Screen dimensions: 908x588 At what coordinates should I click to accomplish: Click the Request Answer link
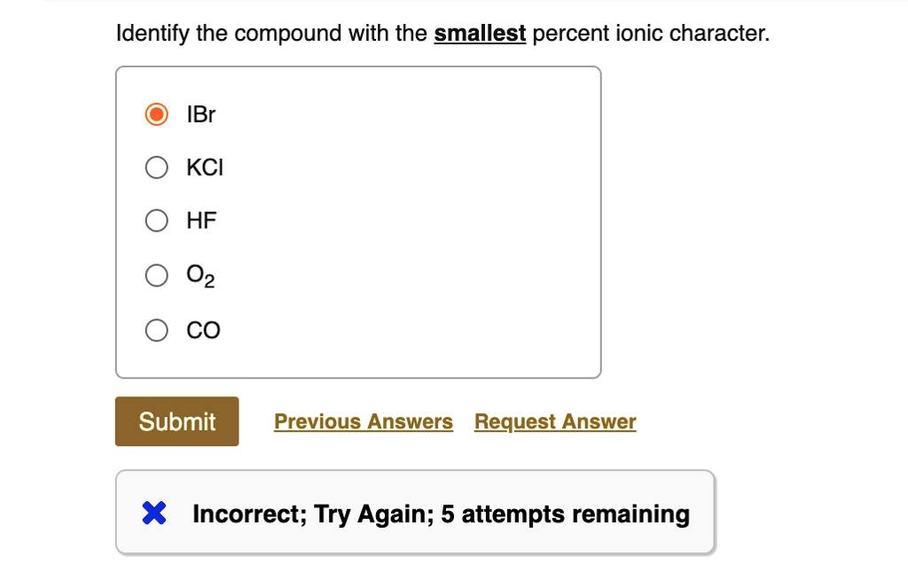[555, 421]
